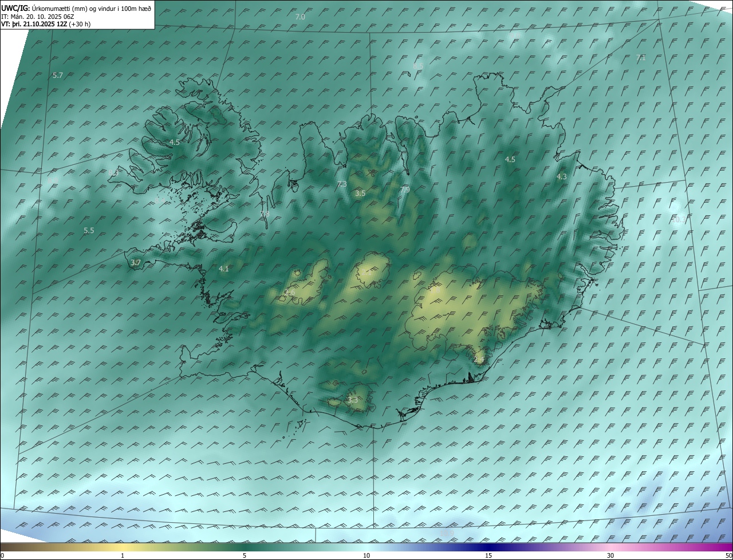
Task: Click the 4.3 value label
Action: click(562, 178)
